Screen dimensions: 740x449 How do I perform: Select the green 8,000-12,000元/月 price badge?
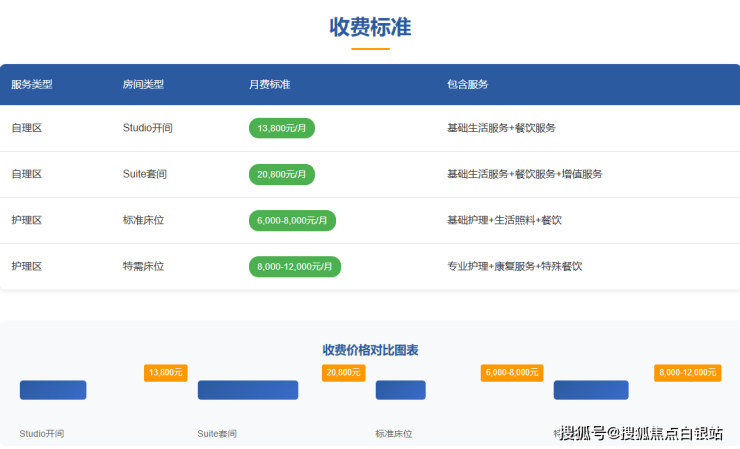pyautogui.click(x=295, y=266)
